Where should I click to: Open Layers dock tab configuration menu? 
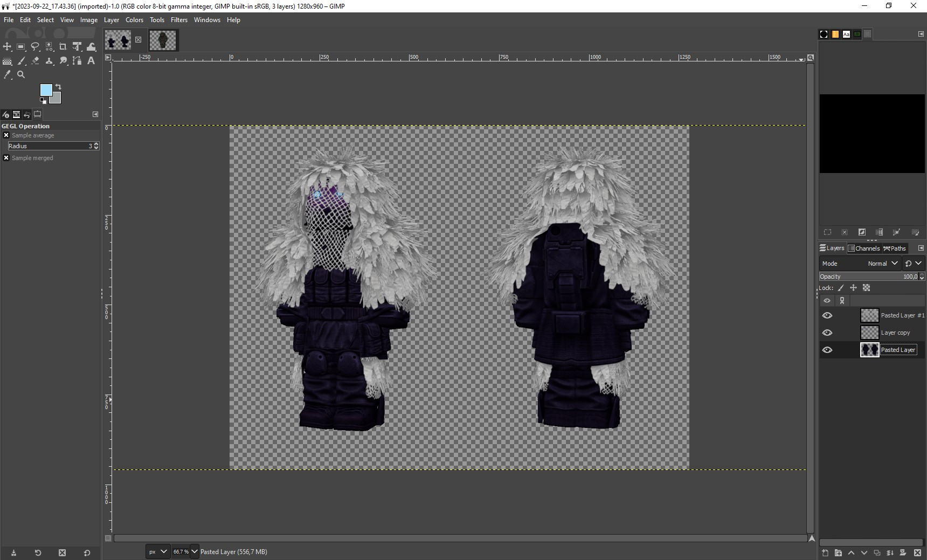tap(921, 248)
